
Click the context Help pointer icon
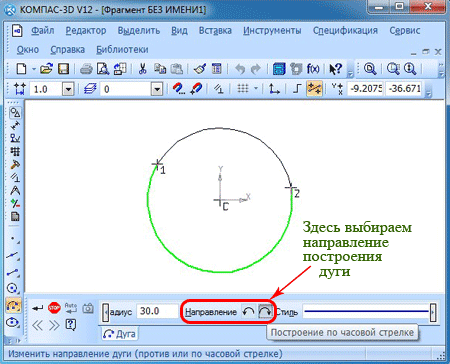coord(336,69)
